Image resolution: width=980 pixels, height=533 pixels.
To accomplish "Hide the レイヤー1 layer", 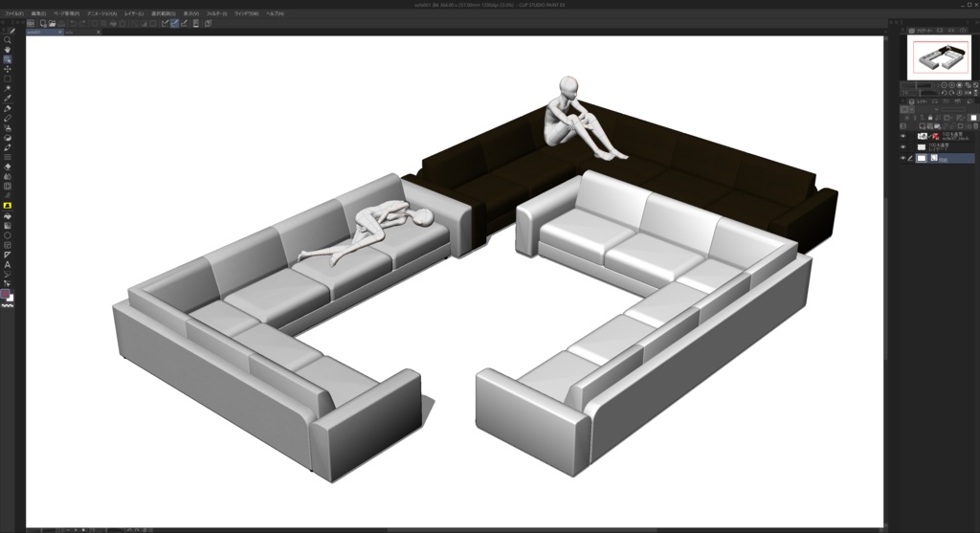I will pyautogui.click(x=903, y=146).
